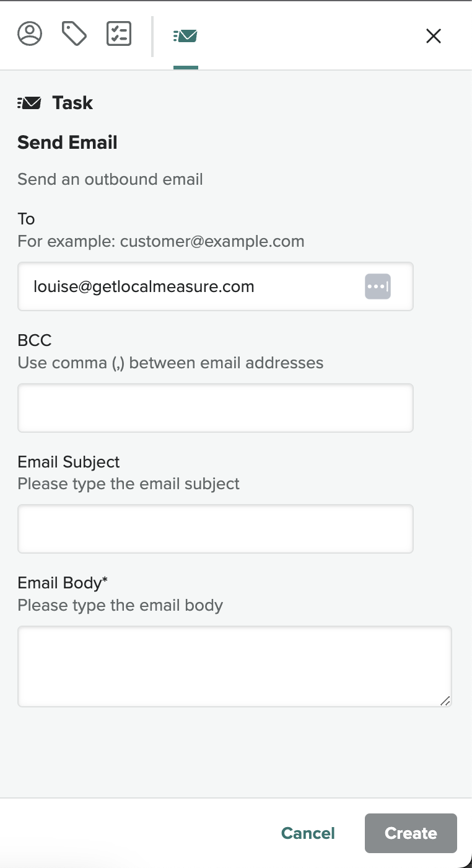Viewport: 472px width, 868px height.
Task: Click the To field with louise@getlocalmeasure.com
Action: (192, 286)
